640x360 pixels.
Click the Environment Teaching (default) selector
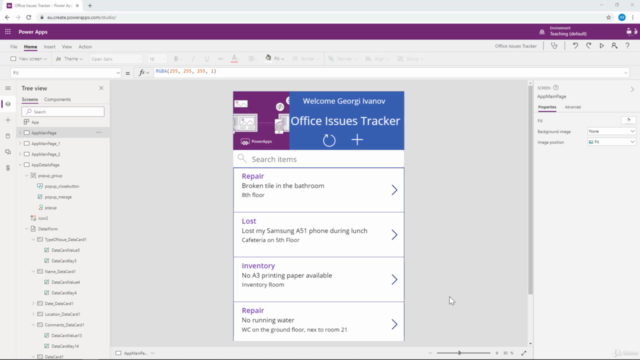568,31
